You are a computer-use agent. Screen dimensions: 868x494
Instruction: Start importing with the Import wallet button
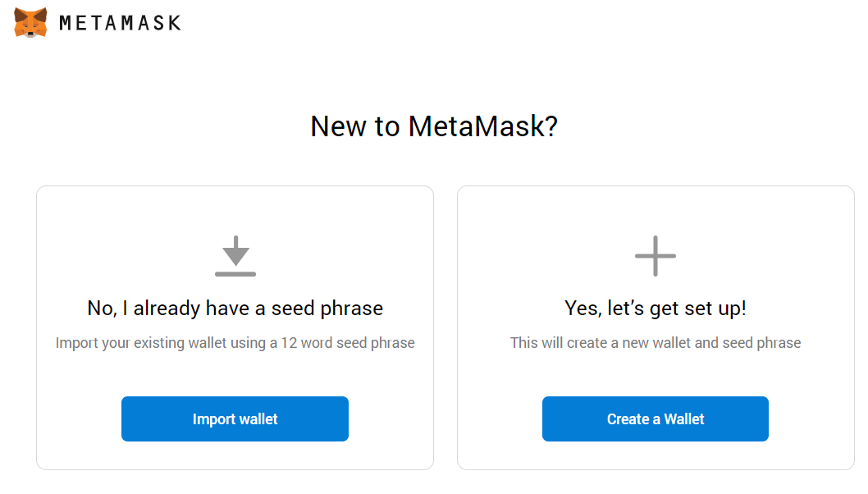pos(235,419)
